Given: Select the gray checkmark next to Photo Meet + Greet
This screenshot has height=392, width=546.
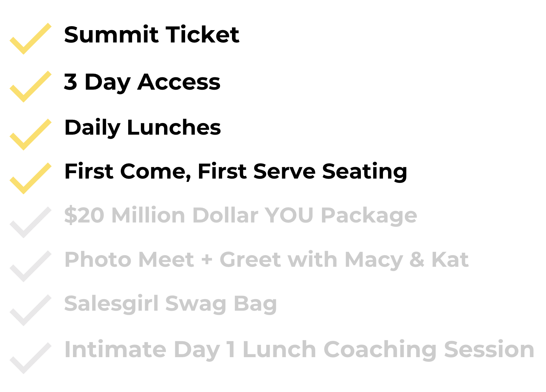Looking at the screenshot, I should [30, 266].
